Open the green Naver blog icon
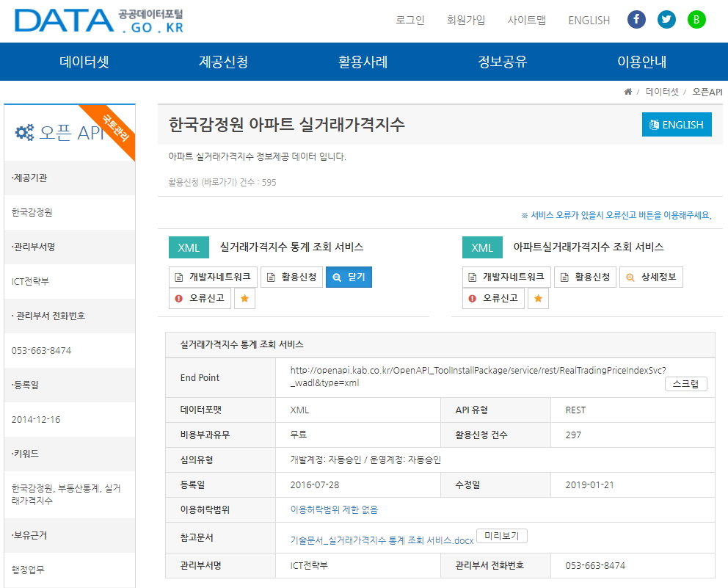This screenshot has width=728, height=588. 696,20
